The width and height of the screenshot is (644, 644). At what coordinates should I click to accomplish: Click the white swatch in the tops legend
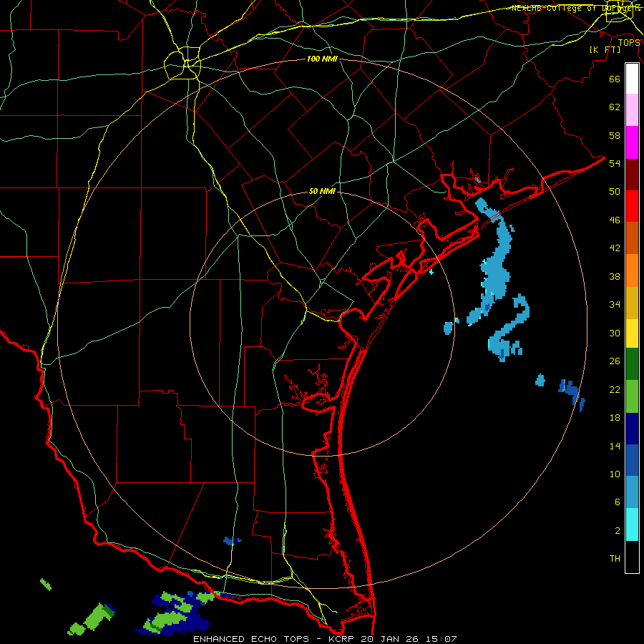point(632,79)
